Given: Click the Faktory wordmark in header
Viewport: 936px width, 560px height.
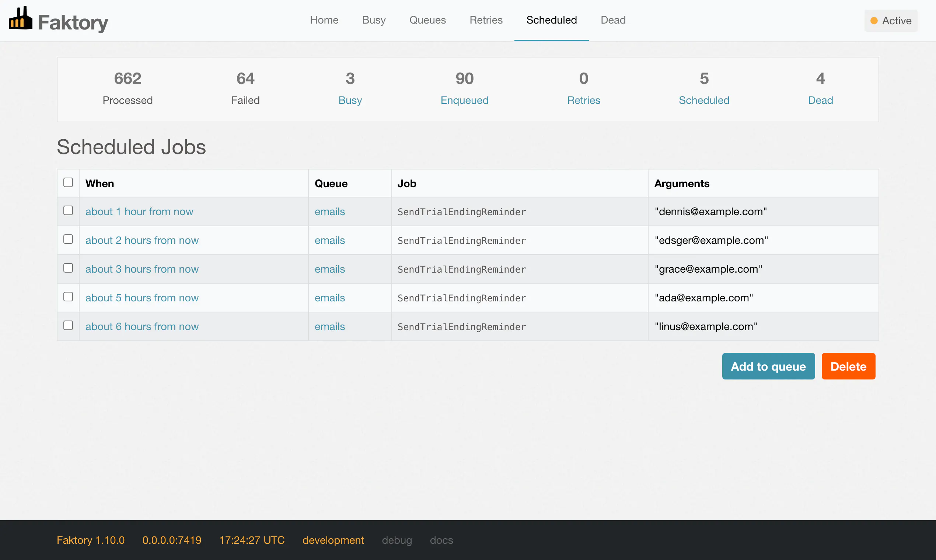Looking at the screenshot, I should [73, 22].
